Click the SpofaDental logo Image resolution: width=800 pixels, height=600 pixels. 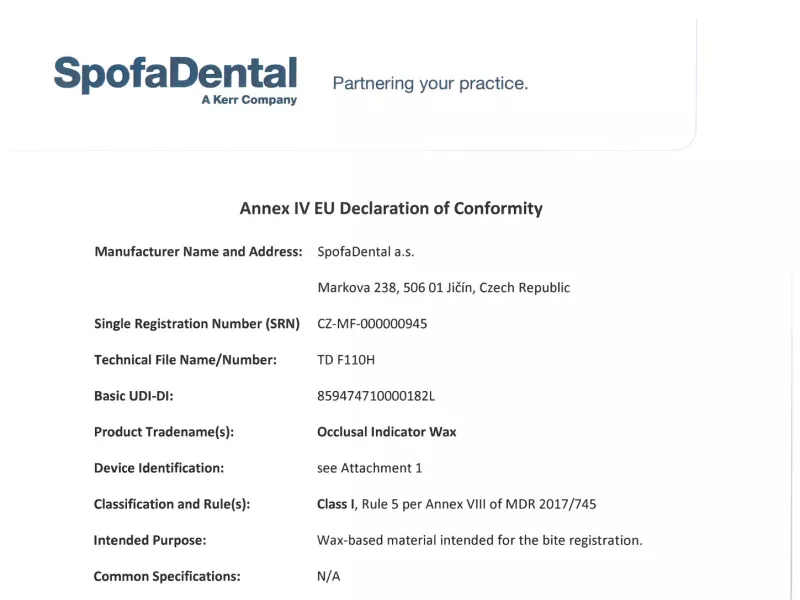175,73
